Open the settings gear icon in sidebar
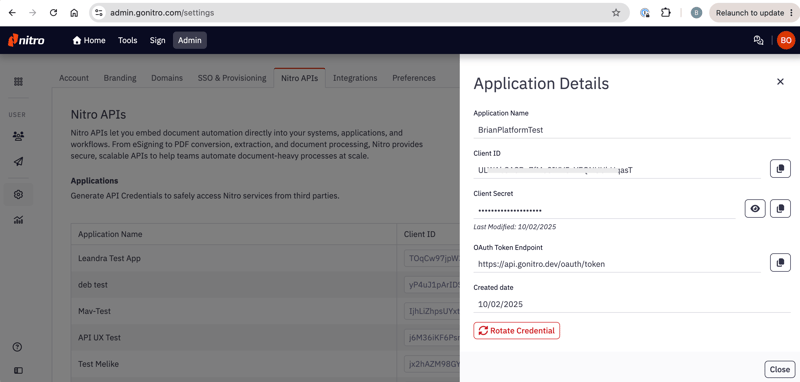The image size is (800, 382). (x=18, y=194)
